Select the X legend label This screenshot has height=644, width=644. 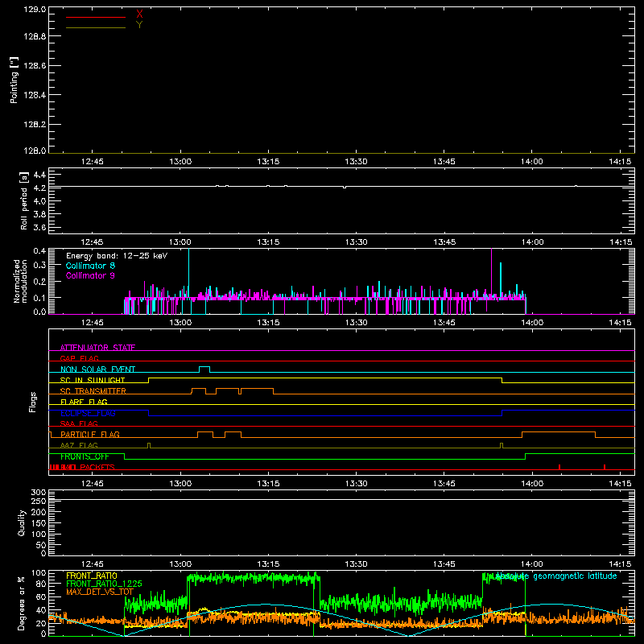coord(139,14)
